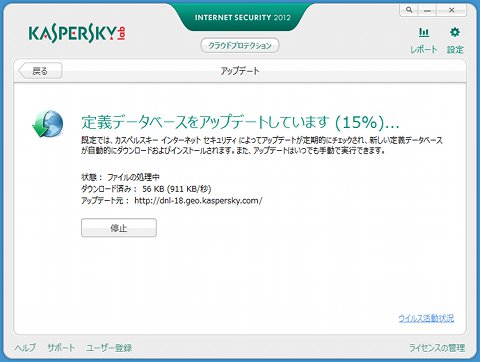Screen dimensions: 480x362
Task: Open 設定 settings gear icon
Action: (455, 32)
